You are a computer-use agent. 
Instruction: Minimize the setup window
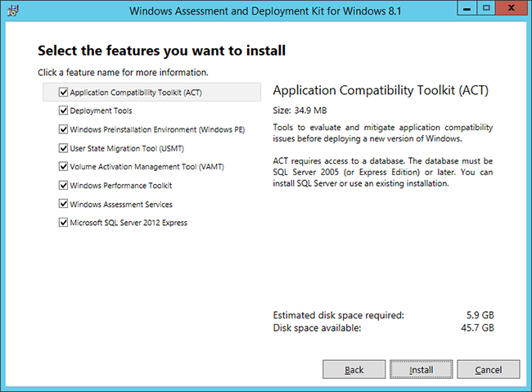tap(465, 9)
